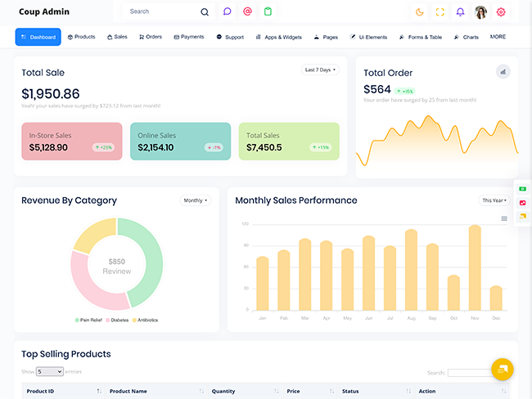Open the red settings gear icon
The height and width of the screenshot is (399, 532).
point(501,11)
